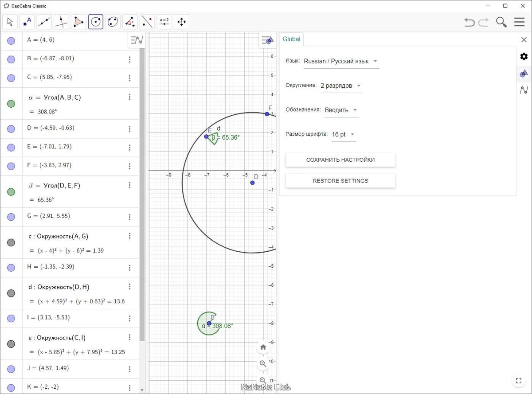
Task: Click the Сохранить настройки button
Action: coord(340,160)
